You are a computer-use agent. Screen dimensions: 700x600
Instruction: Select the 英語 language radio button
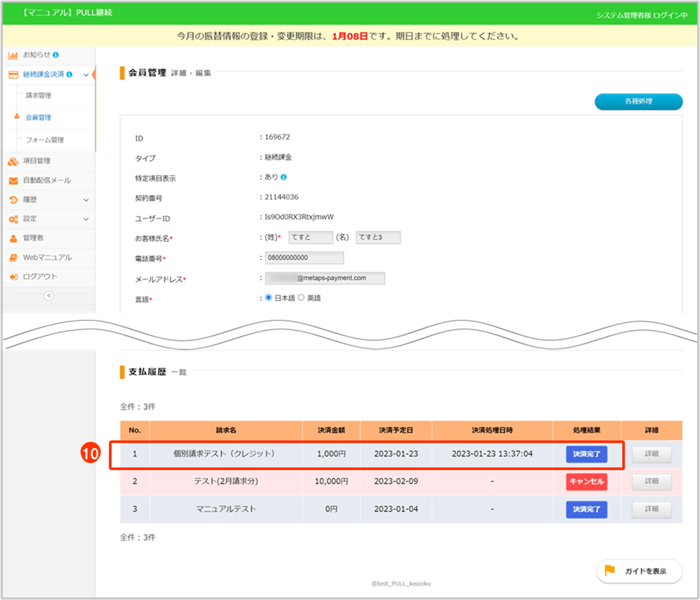tap(301, 298)
